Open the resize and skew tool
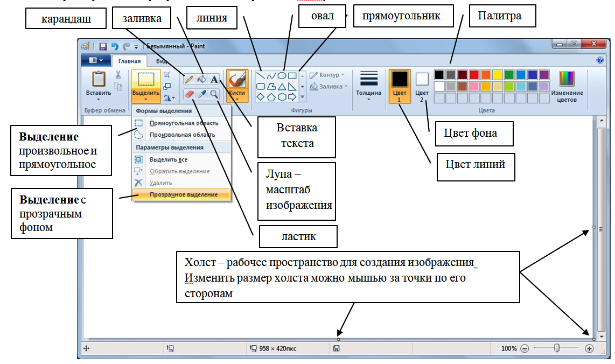This screenshot has height=364, width=615. pyautogui.click(x=167, y=86)
